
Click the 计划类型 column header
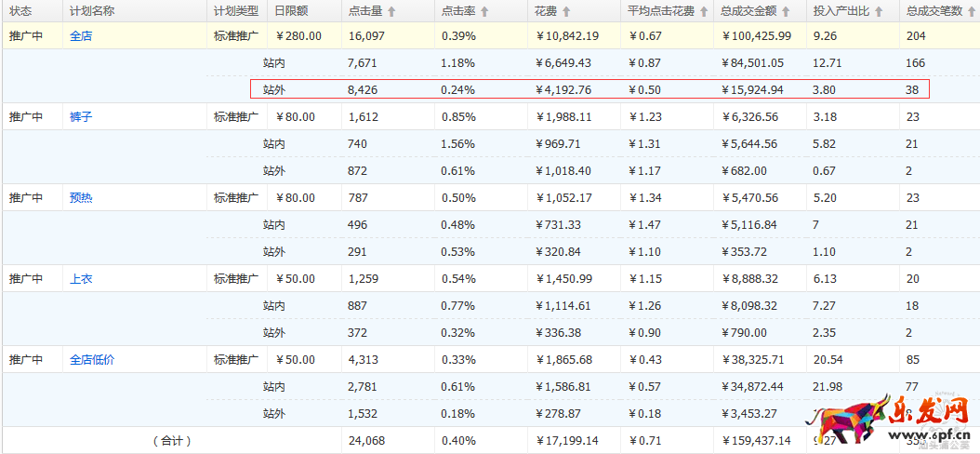click(x=235, y=11)
